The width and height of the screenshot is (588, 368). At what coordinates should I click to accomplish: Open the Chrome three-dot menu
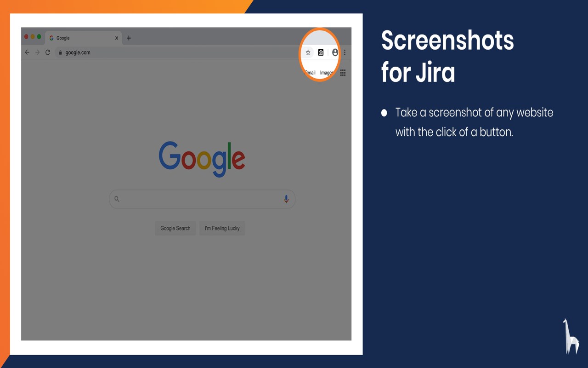(345, 52)
